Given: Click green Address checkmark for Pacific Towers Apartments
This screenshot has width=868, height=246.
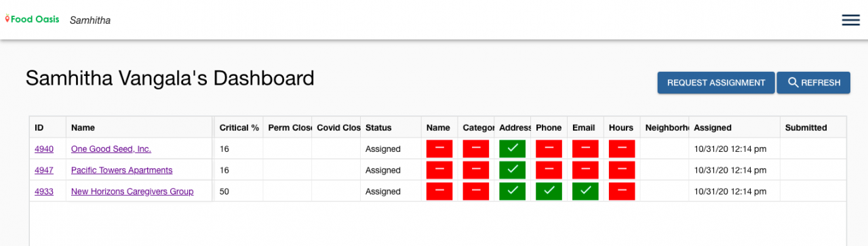Looking at the screenshot, I should coord(513,170).
